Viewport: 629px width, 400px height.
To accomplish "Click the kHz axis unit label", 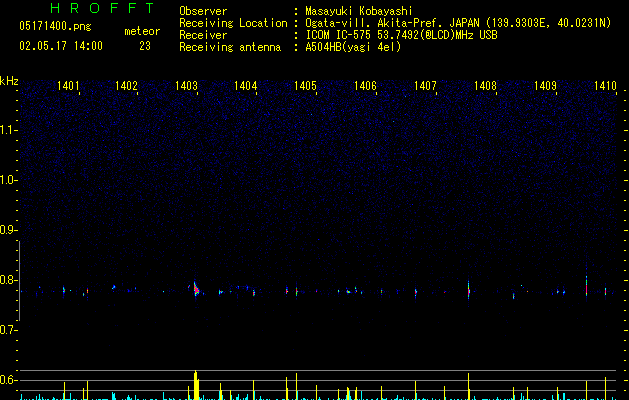I will pyautogui.click(x=9, y=81).
